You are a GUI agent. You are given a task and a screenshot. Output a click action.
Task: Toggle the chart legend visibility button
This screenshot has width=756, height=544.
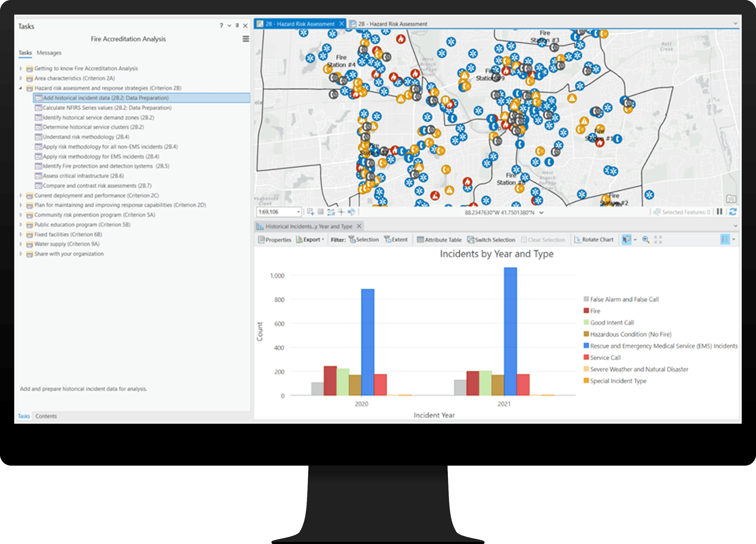(x=725, y=240)
